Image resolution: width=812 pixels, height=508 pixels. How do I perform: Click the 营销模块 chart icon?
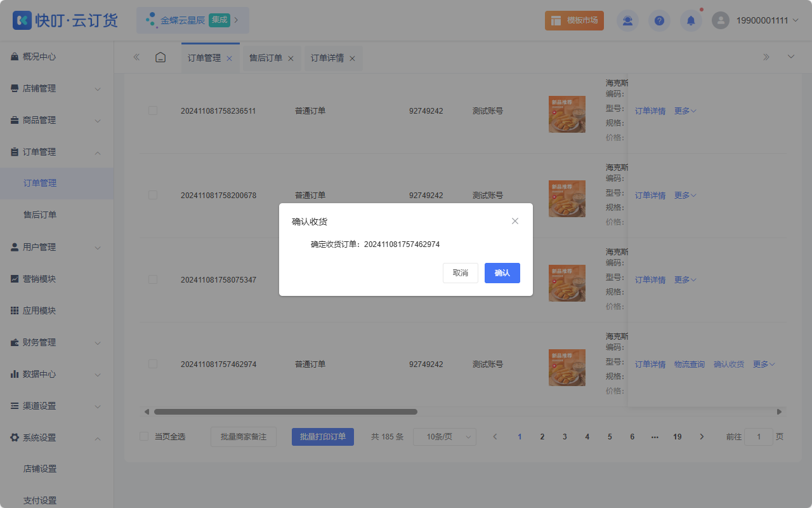click(15, 279)
